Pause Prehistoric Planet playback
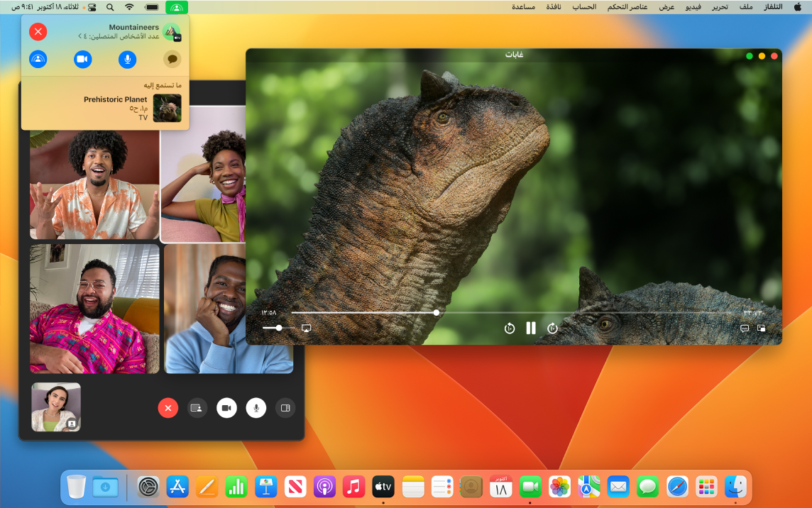The image size is (812, 508). click(530, 328)
